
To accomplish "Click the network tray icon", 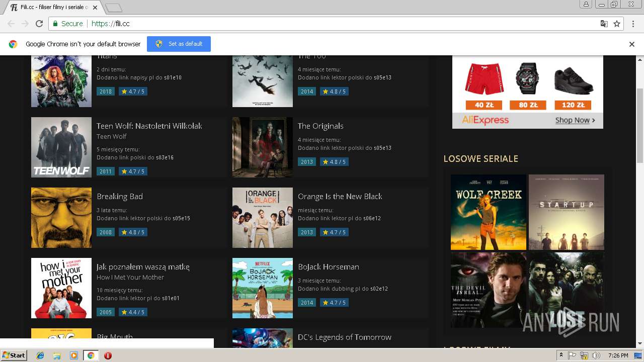I will pos(584,355).
